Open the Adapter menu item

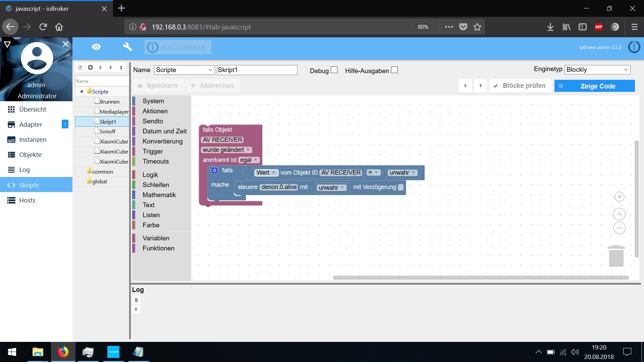tap(36, 124)
